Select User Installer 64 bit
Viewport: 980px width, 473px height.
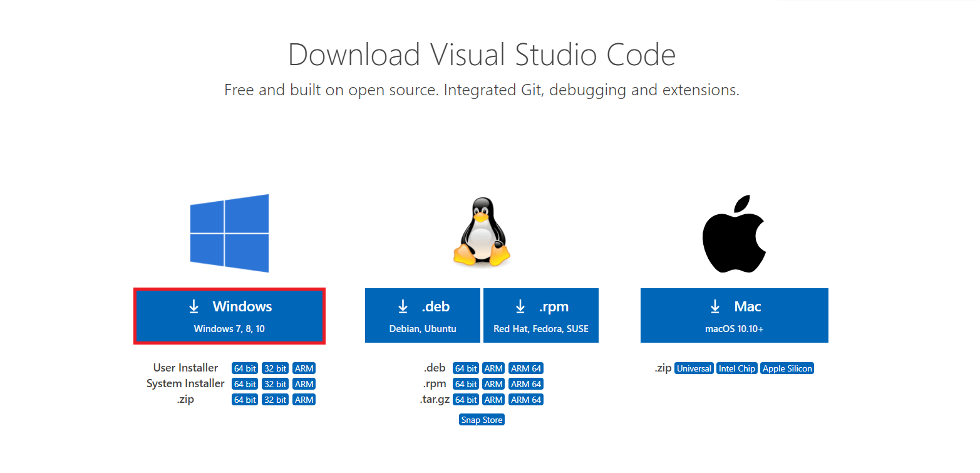[245, 368]
